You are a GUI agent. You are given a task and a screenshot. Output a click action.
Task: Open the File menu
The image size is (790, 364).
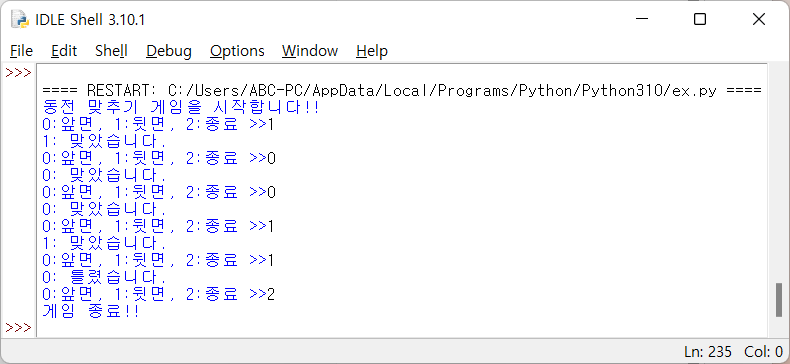point(21,51)
